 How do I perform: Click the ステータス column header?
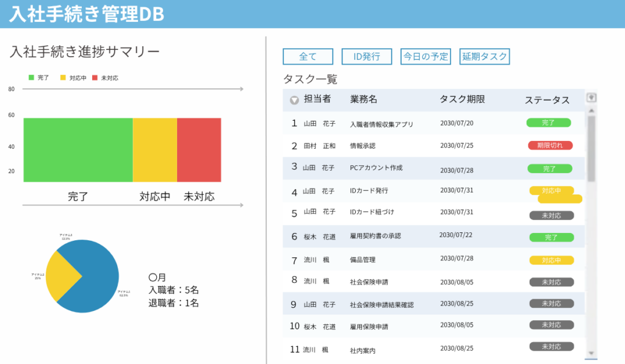tap(547, 100)
